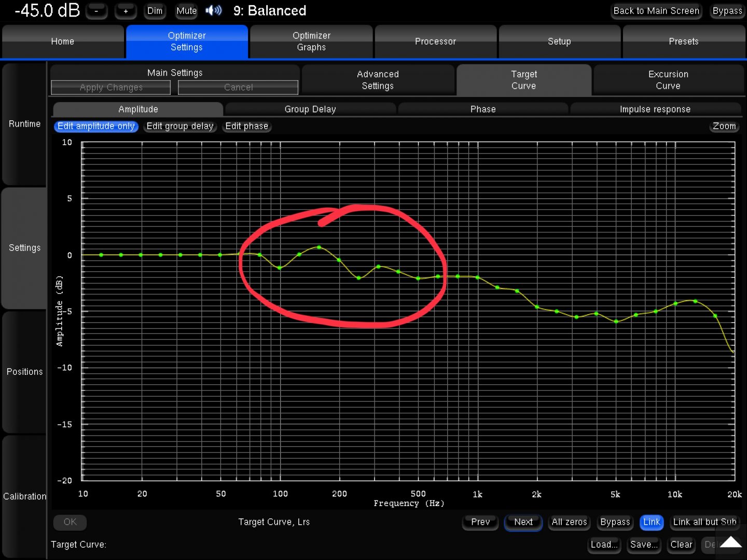This screenshot has width=747, height=560.
Task: Click the All zeros button
Action: point(569,522)
